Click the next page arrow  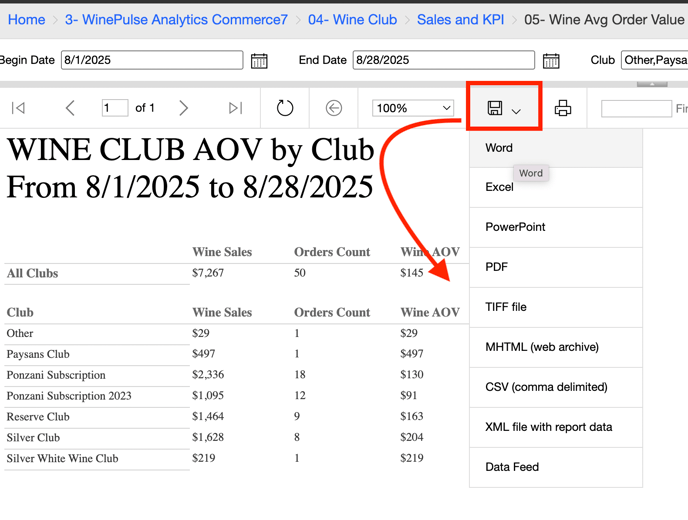point(183,108)
